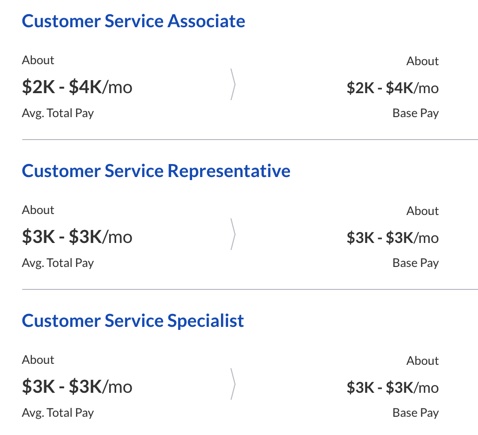Viewport: 478px width, 435px height.
Task: Click Base Pay label under Specialist
Action: coord(416,413)
